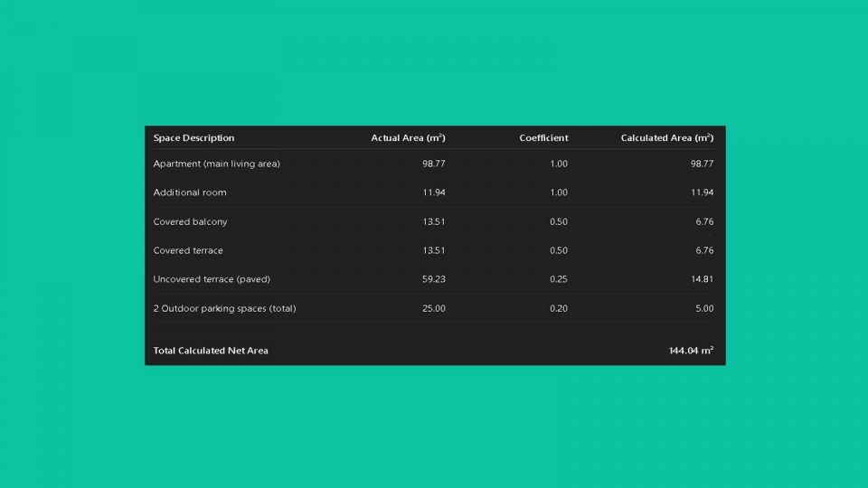Click the 144.04 m² total value
The image size is (868, 488).
click(x=691, y=351)
